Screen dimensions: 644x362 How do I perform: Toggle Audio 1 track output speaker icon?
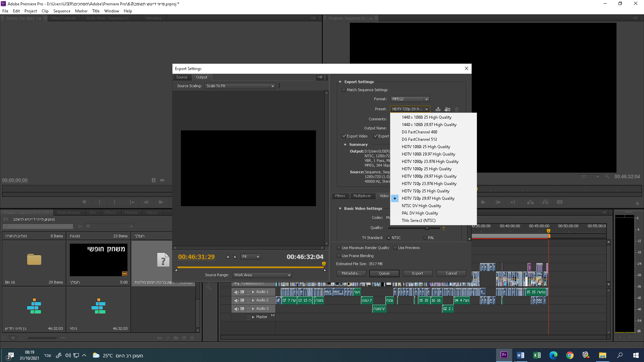pos(236,292)
